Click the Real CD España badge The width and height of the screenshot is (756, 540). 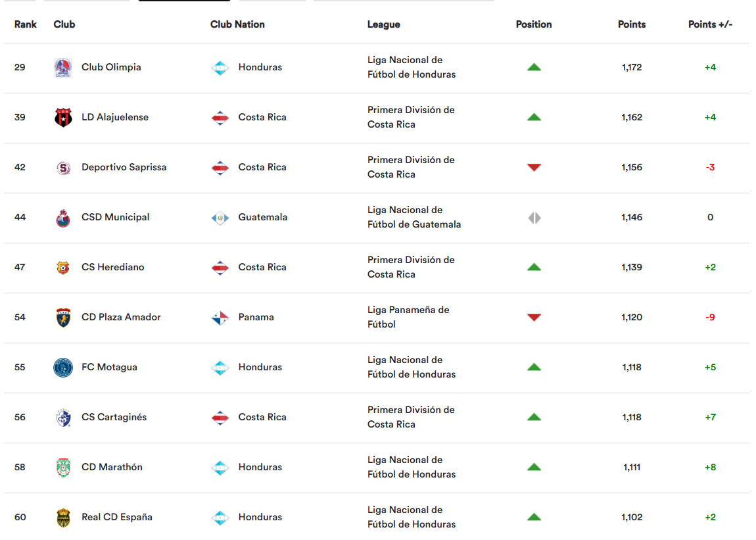63,518
